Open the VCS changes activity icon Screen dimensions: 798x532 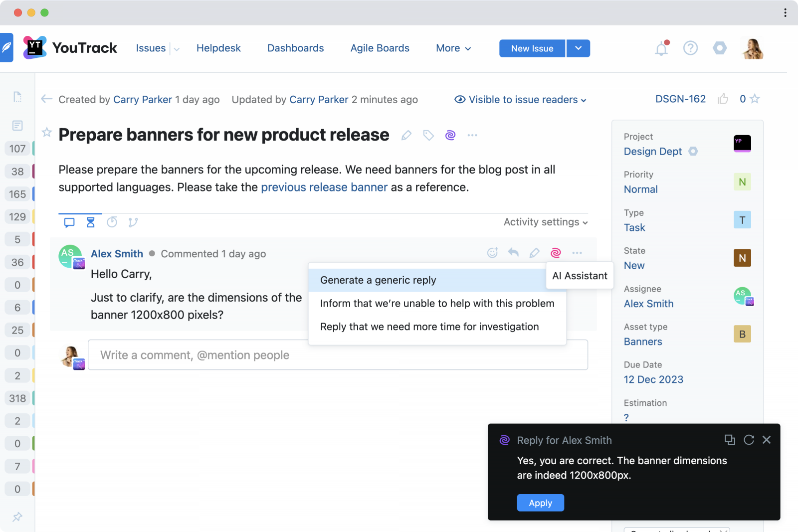point(133,222)
